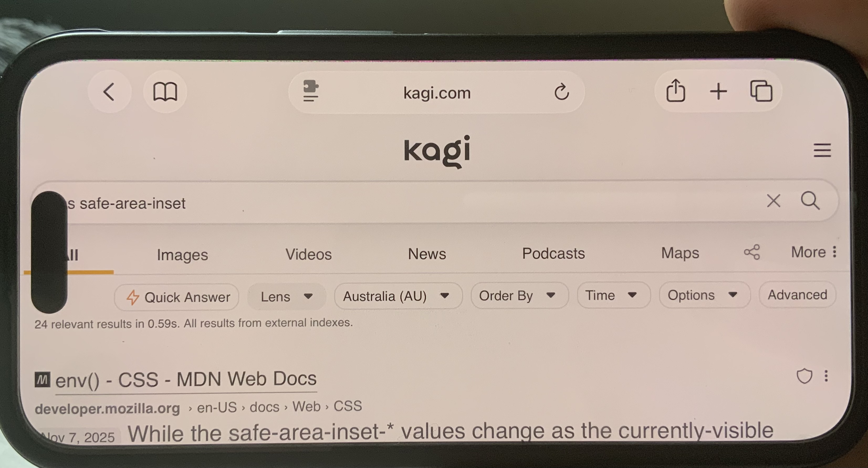Image resolution: width=868 pixels, height=468 pixels.
Task: Open the shield icon for MDN result
Action: (x=804, y=376)
